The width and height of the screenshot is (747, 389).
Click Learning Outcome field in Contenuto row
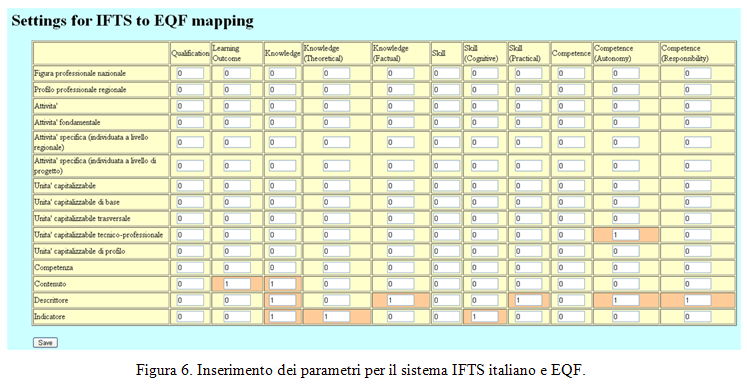pos(237,284)
